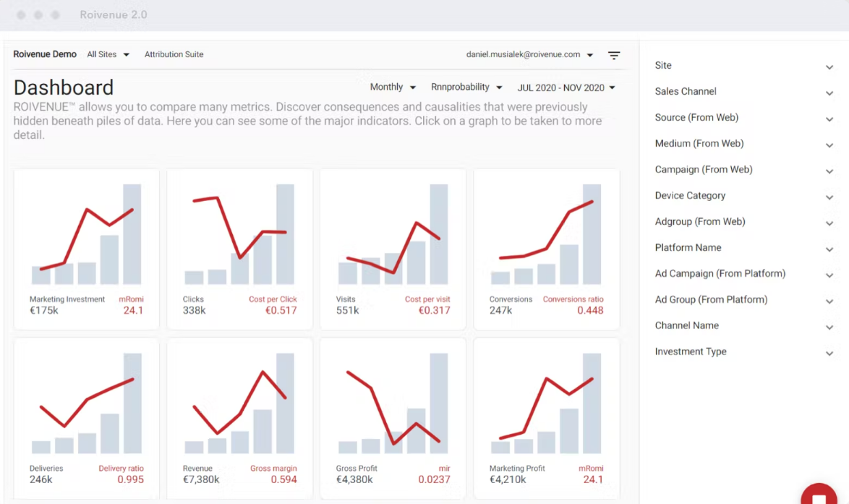Expand the Platform Name filter chevron
The height and width of the screenshot is (504, 849).
(x=829, y=249)
